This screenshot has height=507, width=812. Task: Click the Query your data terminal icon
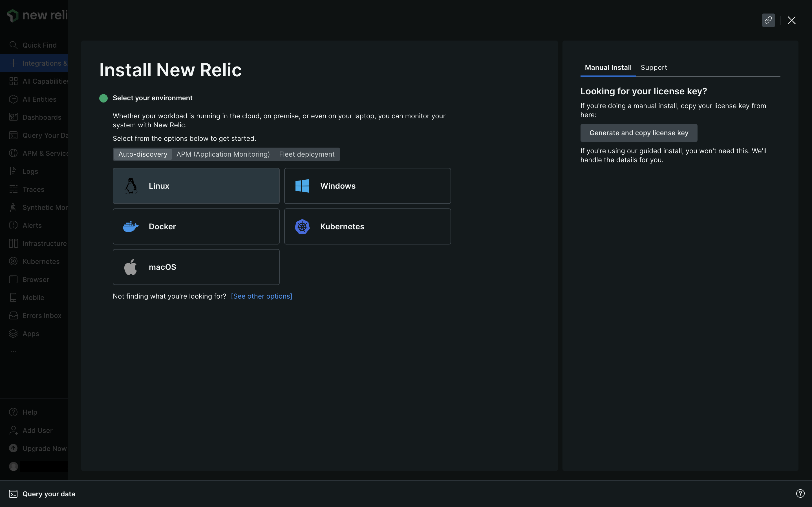pyautogui.click(x=14, y=493)
